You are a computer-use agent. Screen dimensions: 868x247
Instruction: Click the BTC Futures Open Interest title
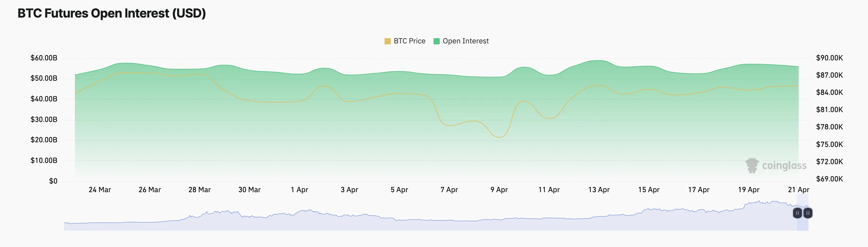tap(112, 14)
